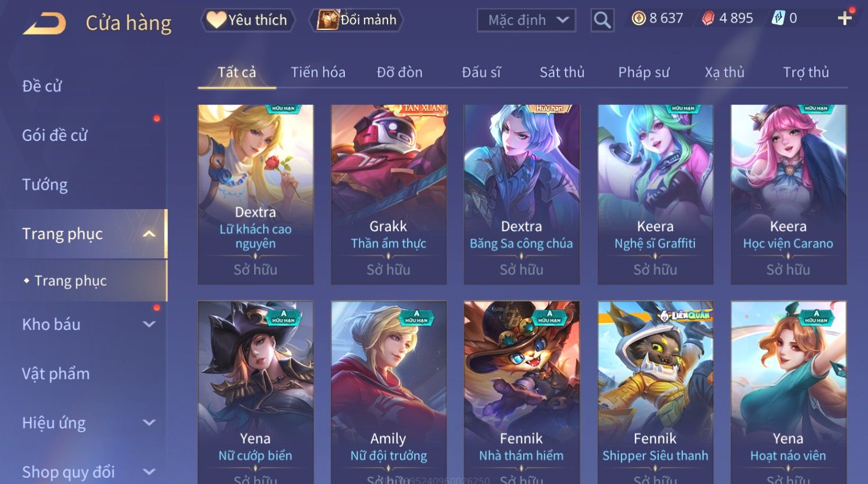Tap the plus icon to add currency
868x484 pixels.
click(x=844, y=18)
